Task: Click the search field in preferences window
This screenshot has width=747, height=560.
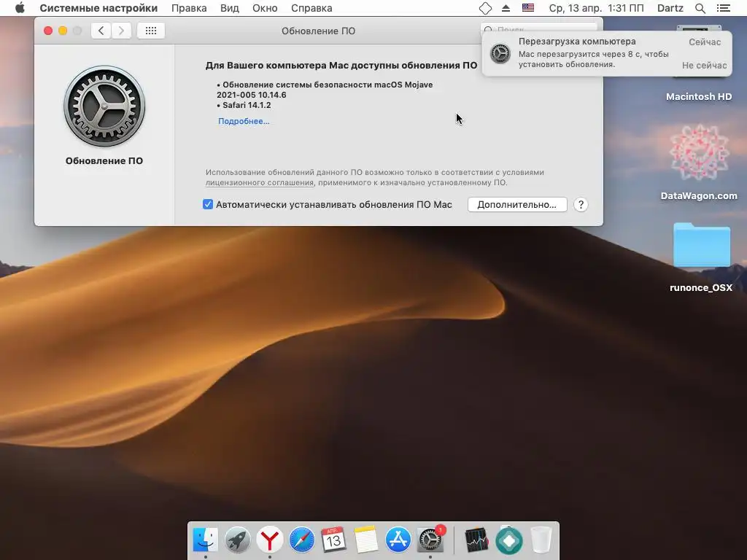Action: 539,27
